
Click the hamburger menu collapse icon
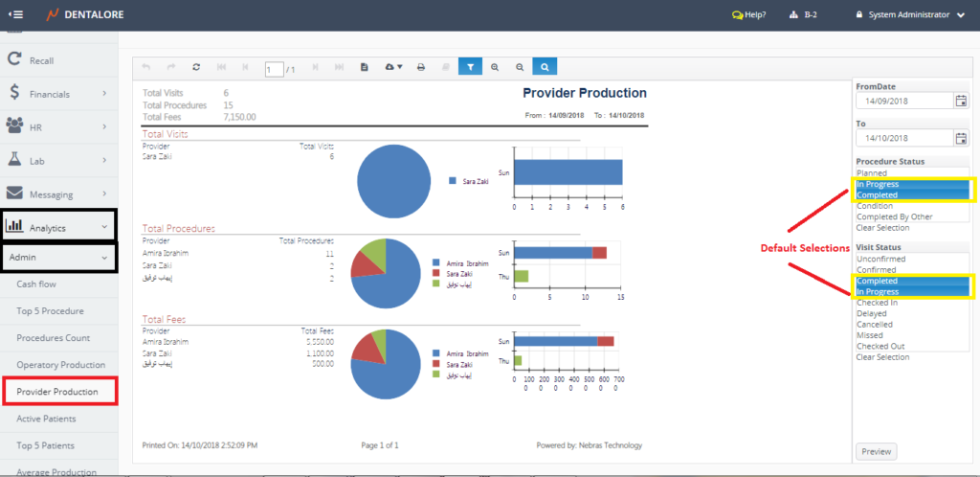coord(15,14)
